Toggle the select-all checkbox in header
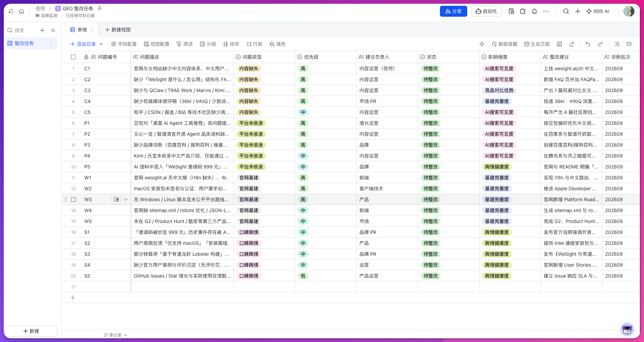This screenshot has height=342, width=644. point(73,57)
